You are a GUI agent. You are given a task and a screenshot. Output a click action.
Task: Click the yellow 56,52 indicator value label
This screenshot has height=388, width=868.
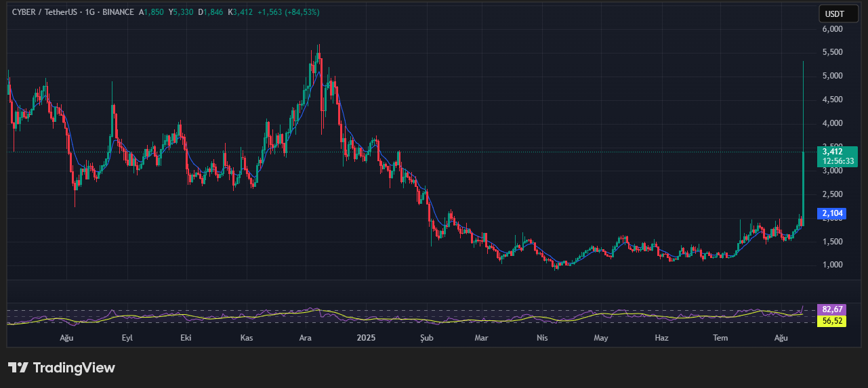click(831, 321)
